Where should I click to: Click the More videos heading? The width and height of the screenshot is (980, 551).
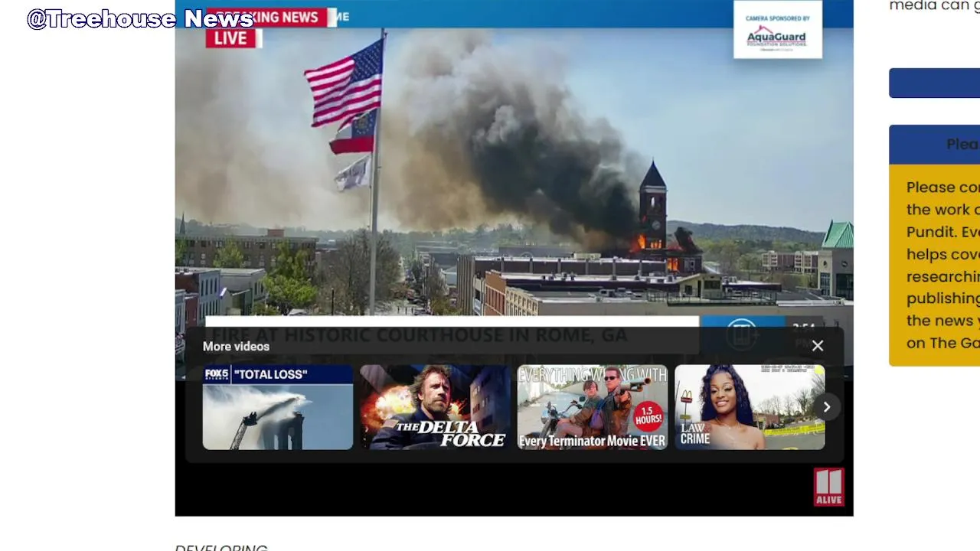(236, 347)
